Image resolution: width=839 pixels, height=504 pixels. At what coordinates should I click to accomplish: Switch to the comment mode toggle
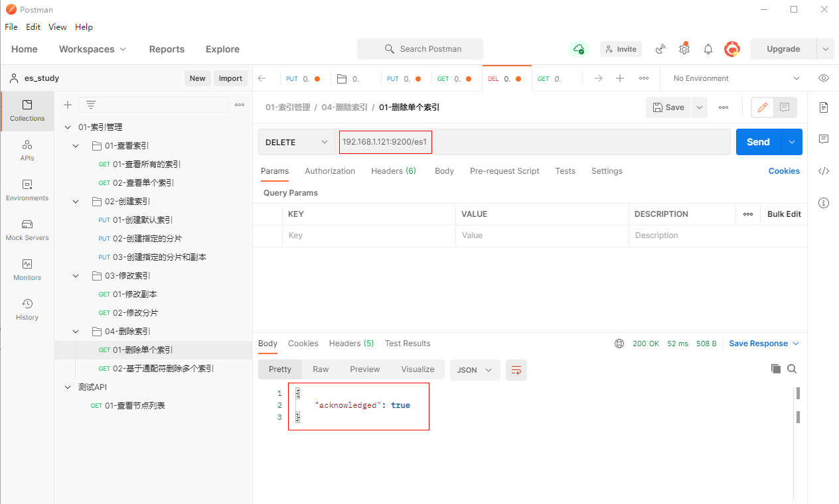[x=785, y=107]
